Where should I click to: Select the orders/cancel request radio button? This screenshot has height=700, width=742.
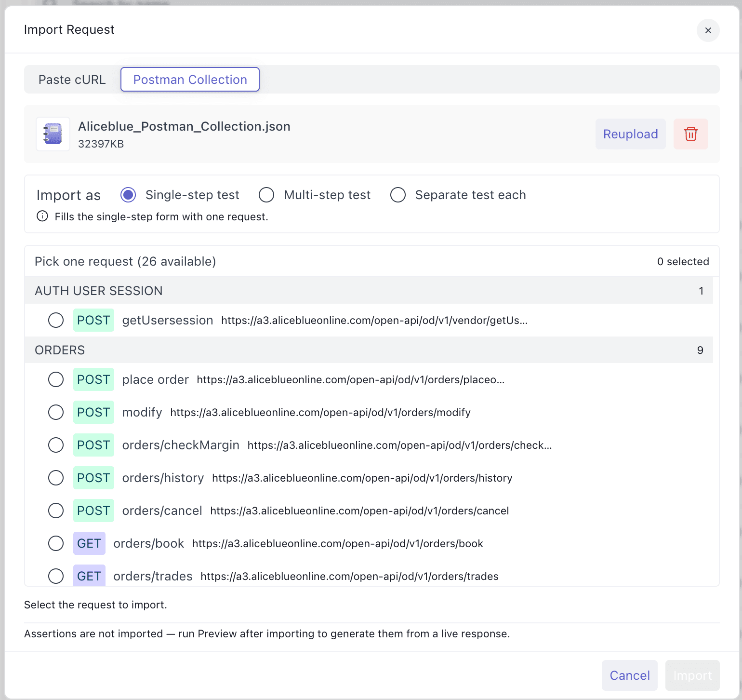[56, 511]
